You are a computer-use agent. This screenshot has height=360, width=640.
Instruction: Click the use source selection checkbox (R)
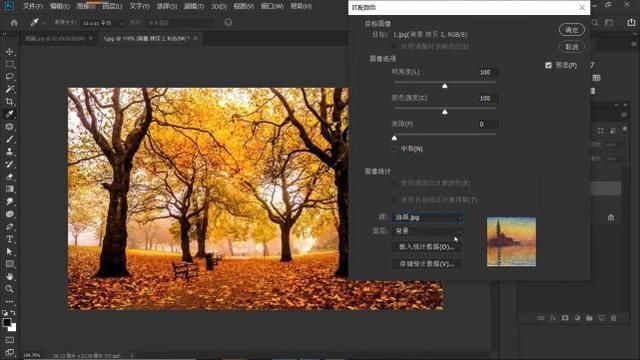[394, 183]
